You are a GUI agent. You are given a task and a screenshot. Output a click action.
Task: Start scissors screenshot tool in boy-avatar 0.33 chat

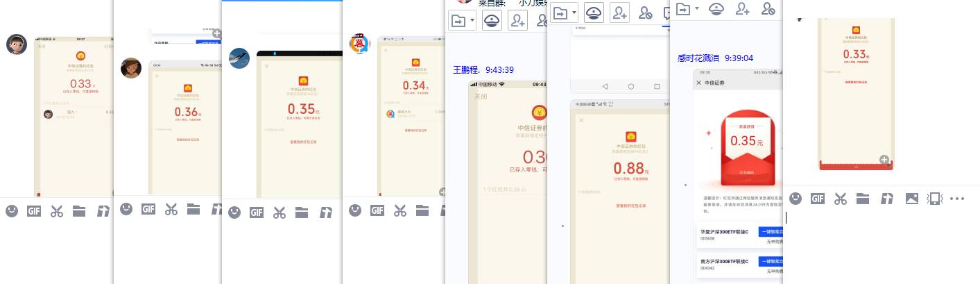point(57,210)
